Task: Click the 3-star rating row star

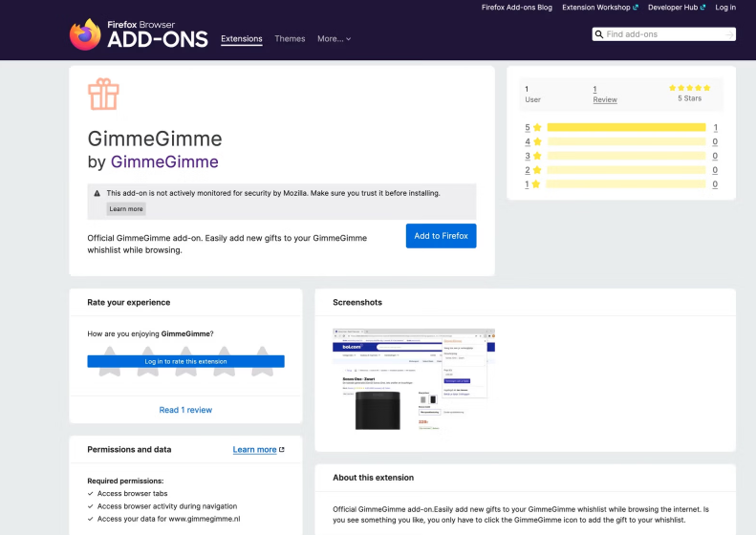Action: pos(537,156)
